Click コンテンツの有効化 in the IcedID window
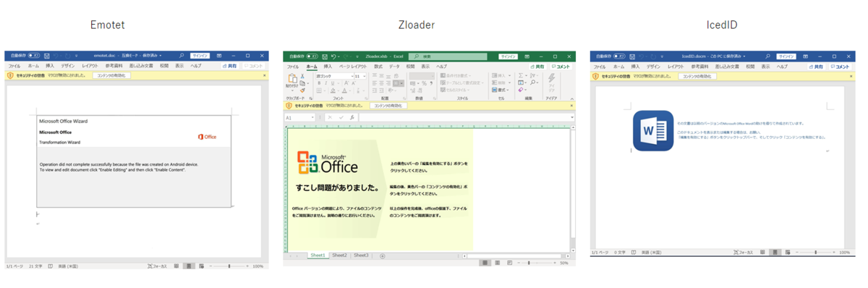The width and height of the screenshot is (868, 288). (x=697, y=76)
